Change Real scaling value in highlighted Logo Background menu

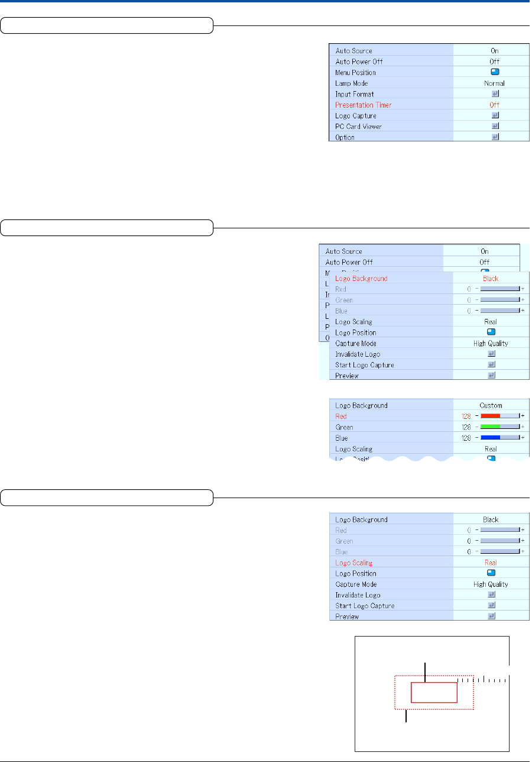click(491, 322)
